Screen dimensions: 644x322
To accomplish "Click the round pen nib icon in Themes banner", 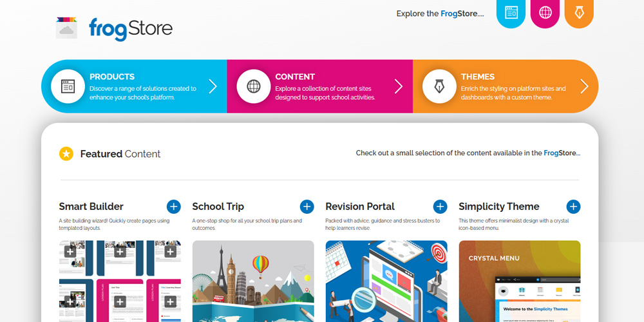I will point(439,86).
